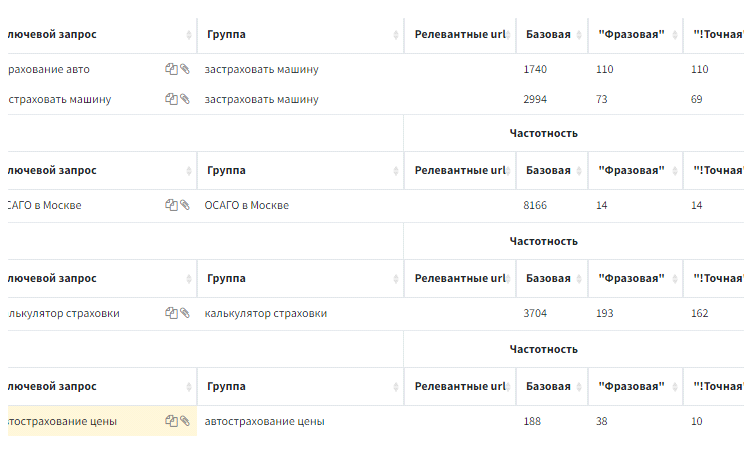Copy the "страхование авто" keyword via copy icon

tap(171, 69)
